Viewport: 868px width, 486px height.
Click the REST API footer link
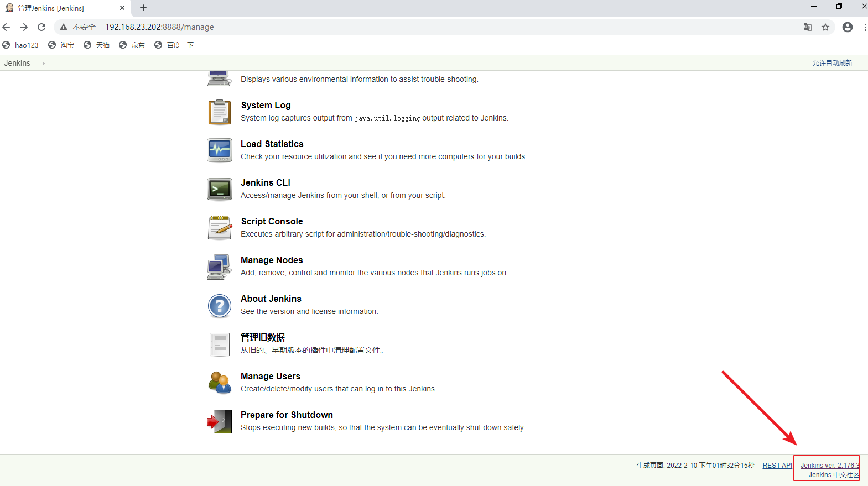(777, 466)
